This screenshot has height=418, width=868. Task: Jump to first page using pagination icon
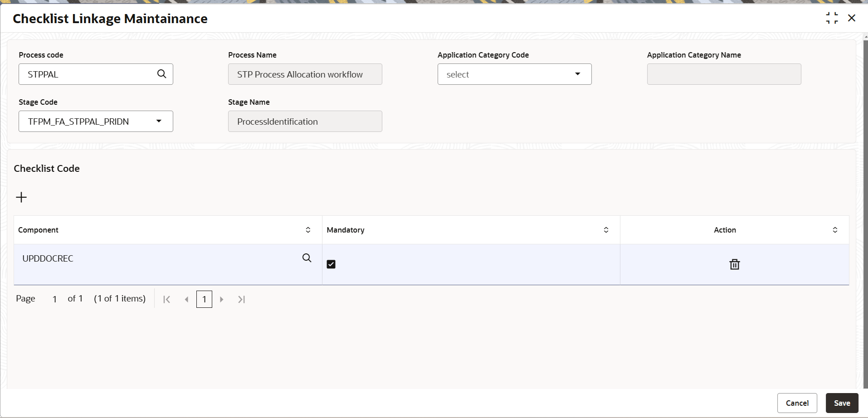coord(166,299)
